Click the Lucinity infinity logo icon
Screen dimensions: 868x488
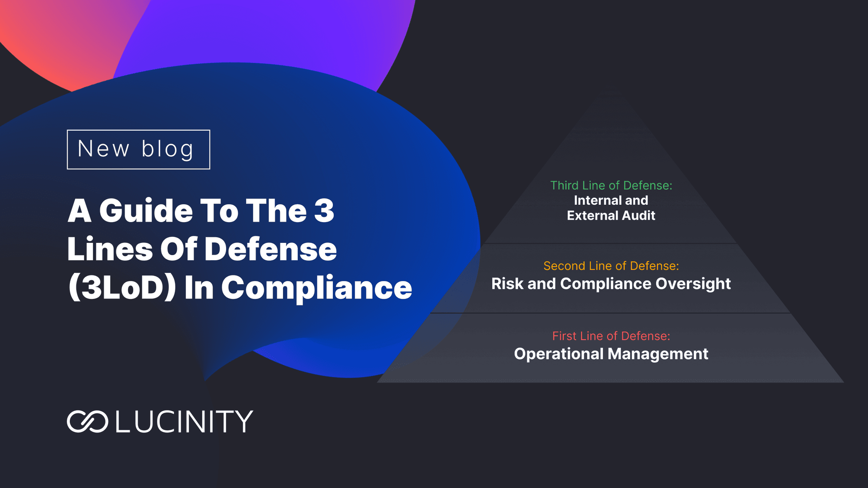(x=87, y=421)
